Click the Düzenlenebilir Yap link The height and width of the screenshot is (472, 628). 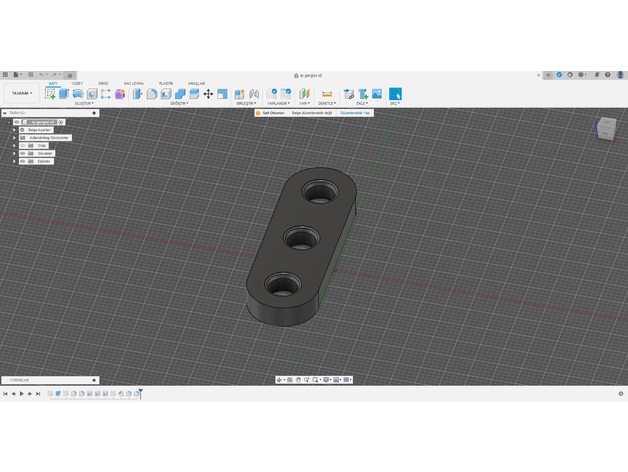coord(355,113)
